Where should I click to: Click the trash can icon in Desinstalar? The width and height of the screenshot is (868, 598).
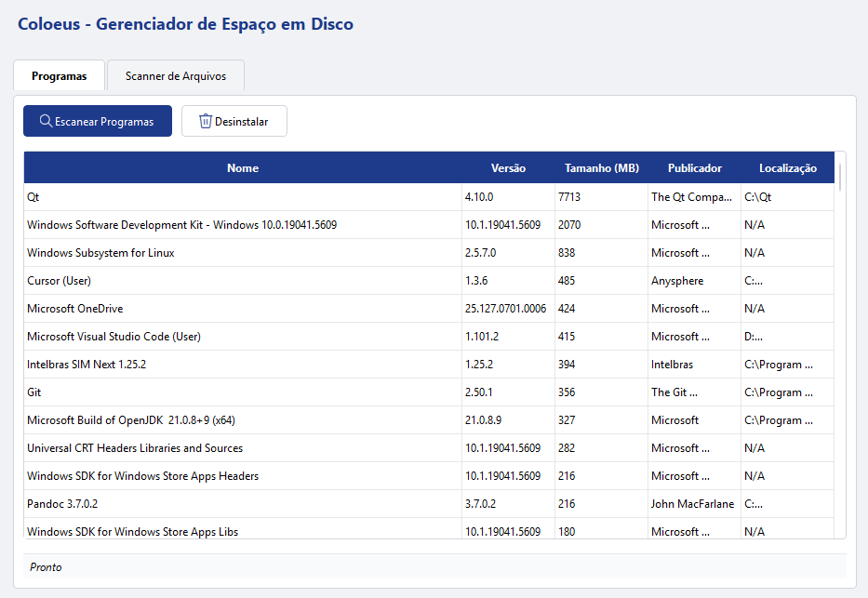pyautogui.click(x=206, y=121)
